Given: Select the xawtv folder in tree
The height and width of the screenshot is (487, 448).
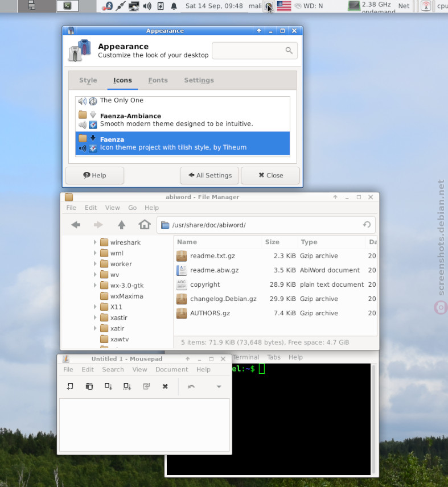Looking at the screenshot, I should click(120, 339).
